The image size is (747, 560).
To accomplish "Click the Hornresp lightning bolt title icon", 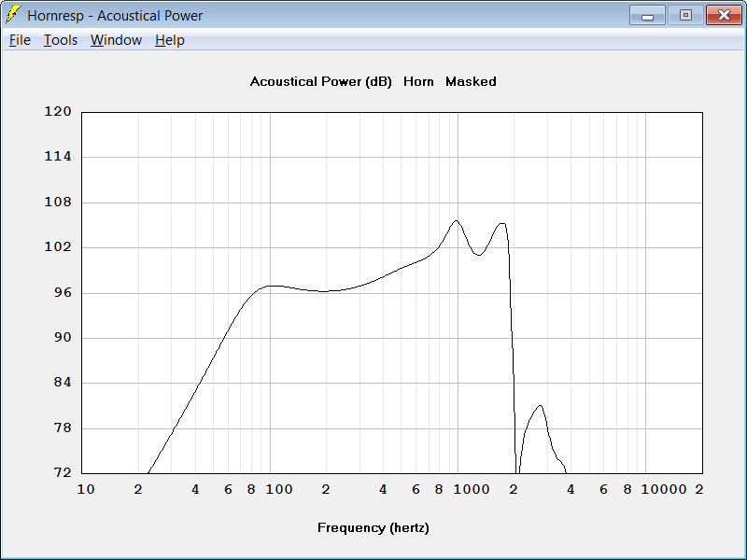I will point(13,15).
